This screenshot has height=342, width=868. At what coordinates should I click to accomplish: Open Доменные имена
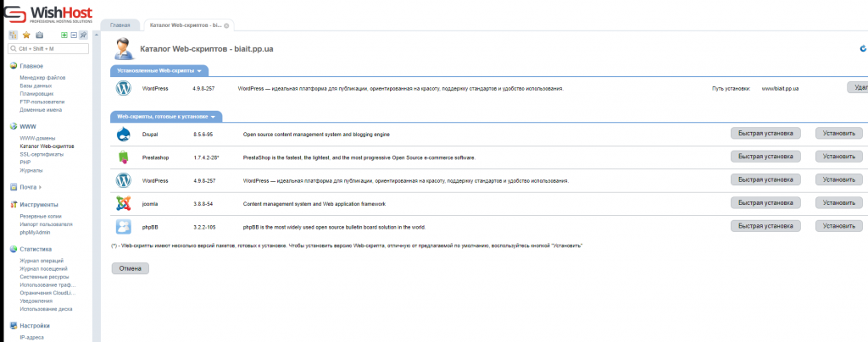click(x=41, y=110)
